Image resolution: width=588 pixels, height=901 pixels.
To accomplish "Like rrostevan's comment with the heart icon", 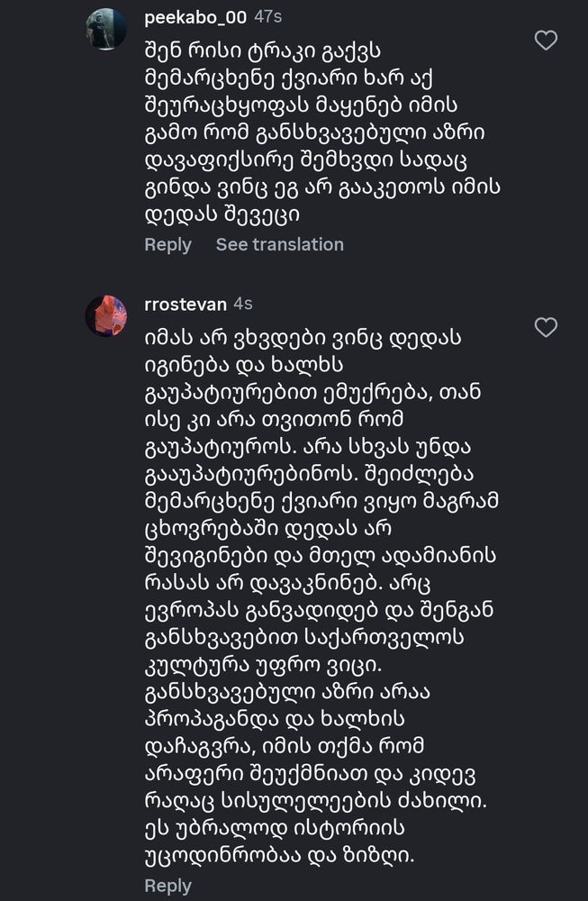I will [x=545, y=329].
